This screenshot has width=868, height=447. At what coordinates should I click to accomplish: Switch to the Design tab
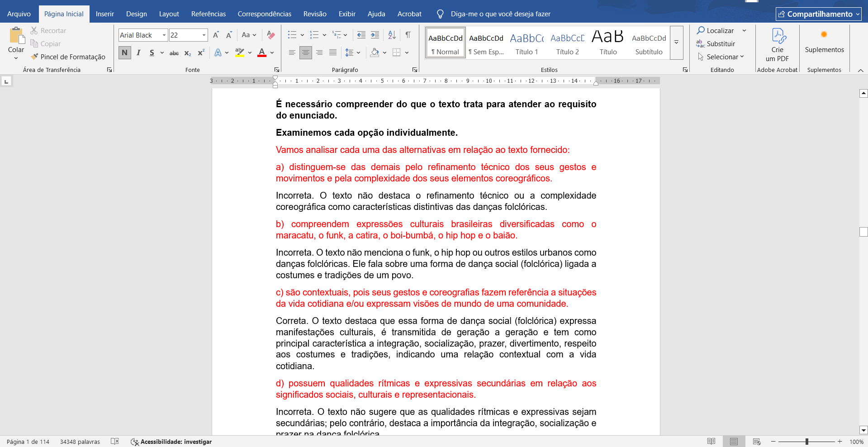137,14
